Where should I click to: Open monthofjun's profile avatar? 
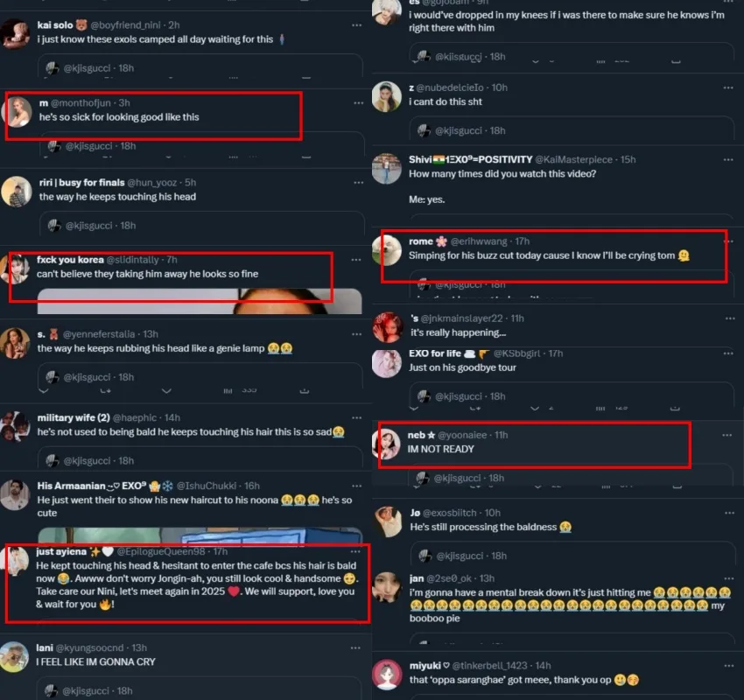pyautogui.click(x=18, y=113)
